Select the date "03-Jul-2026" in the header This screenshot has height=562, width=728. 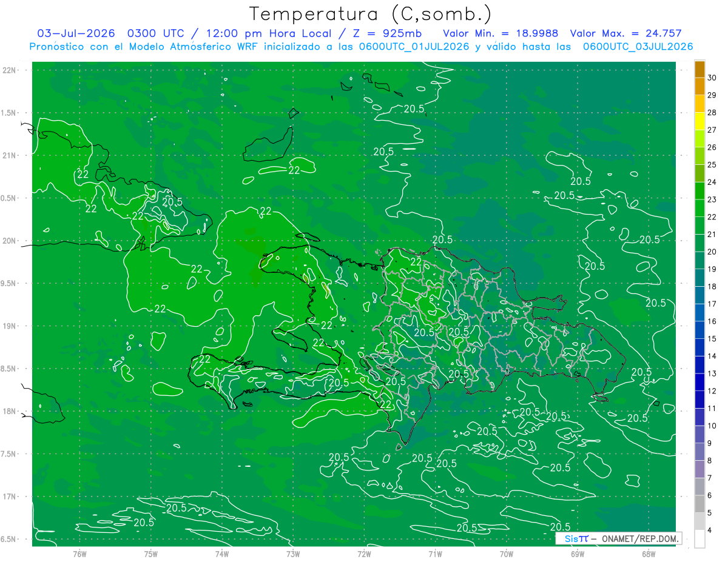76,33
